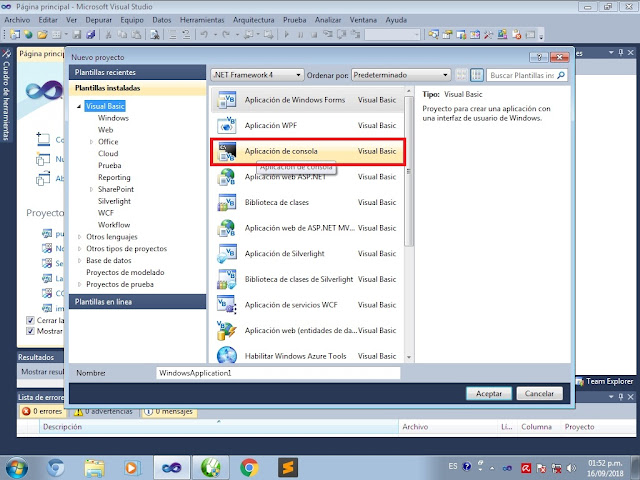The width and height of the screenshot is (640, 480).
Task: Open the .NET Framework 4 dropdown
Action: [x=258, y=75]
